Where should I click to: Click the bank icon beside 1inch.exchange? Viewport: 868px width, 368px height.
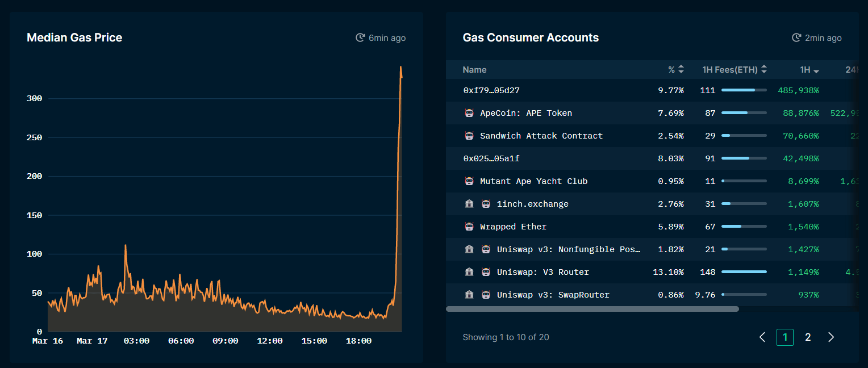(x=469, y=204)
